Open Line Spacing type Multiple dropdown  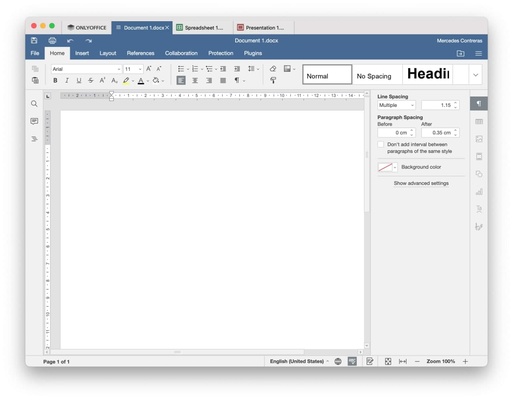(396, 105)
